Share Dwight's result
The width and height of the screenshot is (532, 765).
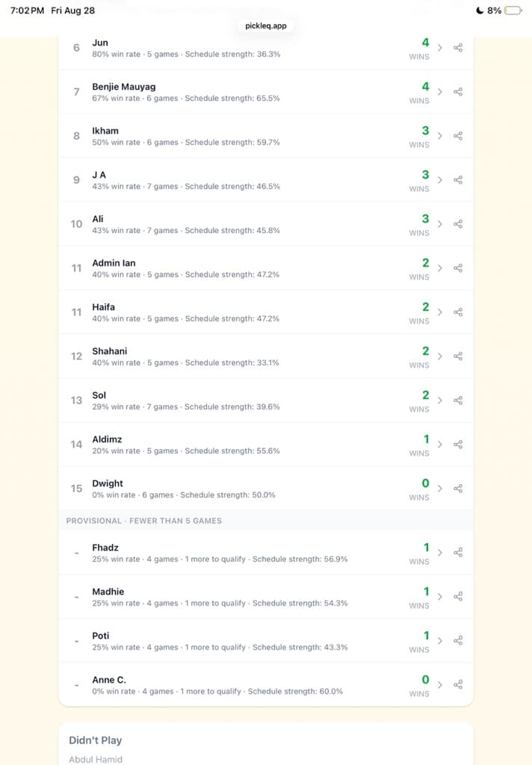[x=458, y=489]
